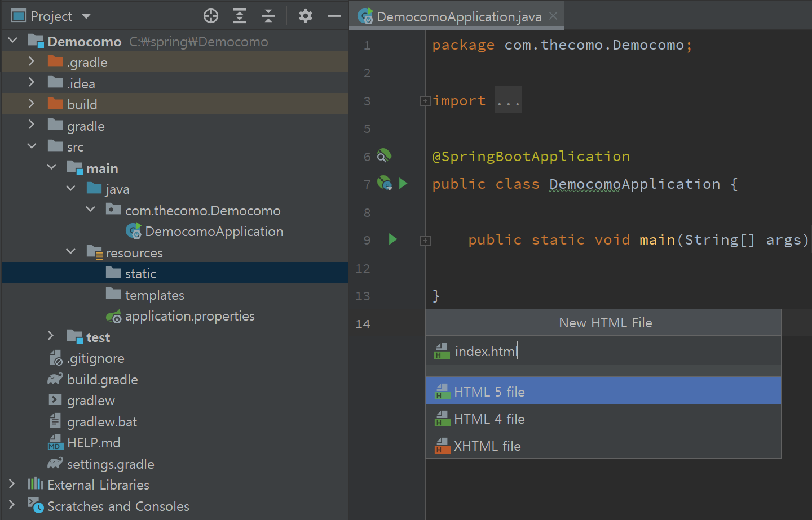Screen dimensions: 812x520
Task: Expand the .idea folder
Action: coord(32,83)
